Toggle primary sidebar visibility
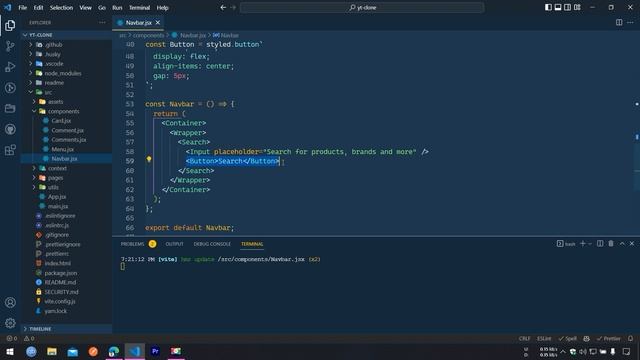Image resolution: width=640 pixels, height=360 pixels. pos(548,7)
